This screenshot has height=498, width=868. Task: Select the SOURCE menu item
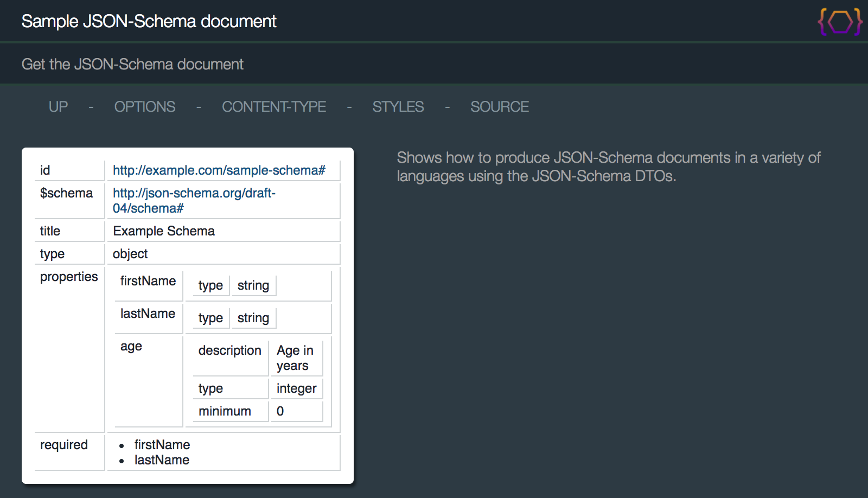point(499,107)
